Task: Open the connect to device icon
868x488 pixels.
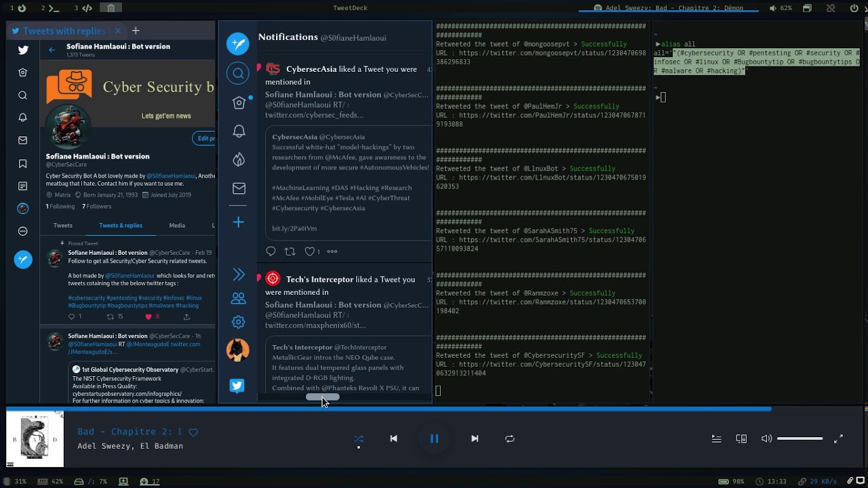Action: 741,439
